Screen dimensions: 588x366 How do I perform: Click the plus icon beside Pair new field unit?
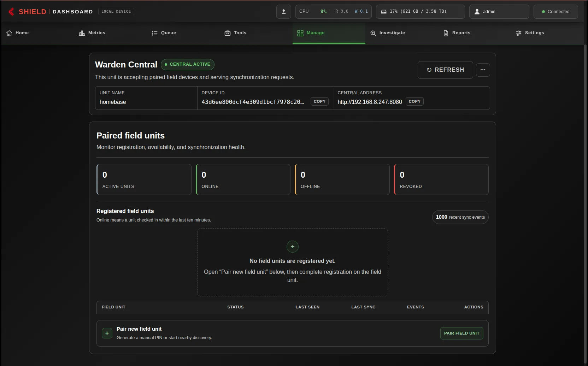click(107, 333)
